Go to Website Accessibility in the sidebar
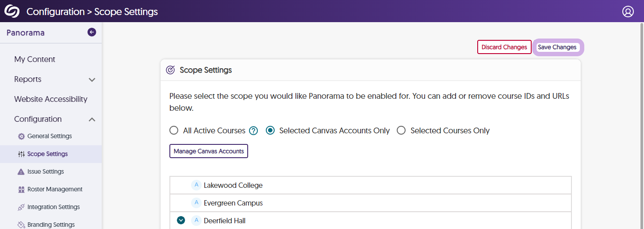This screenshot has height=229, width=644. pyautogui.click(x=51, y=99)
